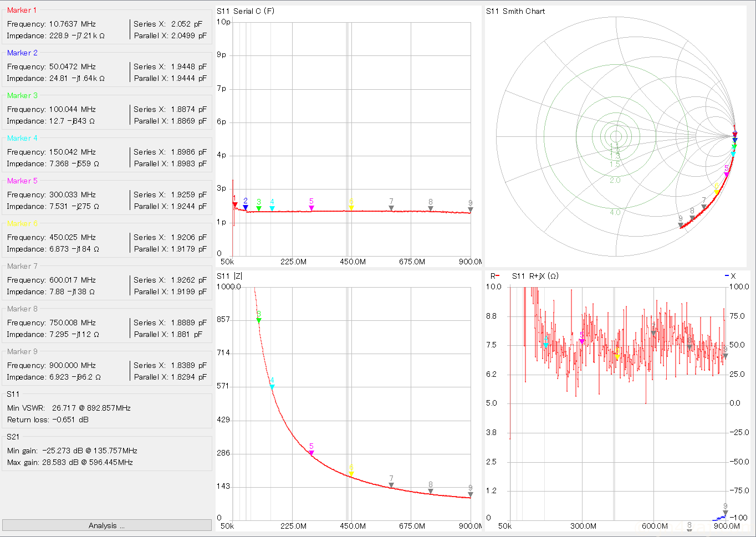
Task: Click the S11 R+jX (Ω) chart title
Action: click(x=535, y=276)
